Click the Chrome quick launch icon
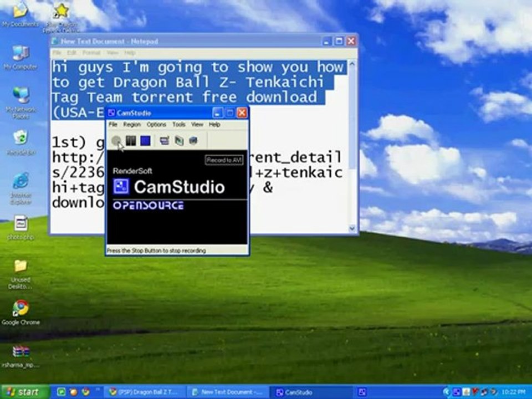Image resolution: width=532 pixels, height=399 pixels. (85, 392)
